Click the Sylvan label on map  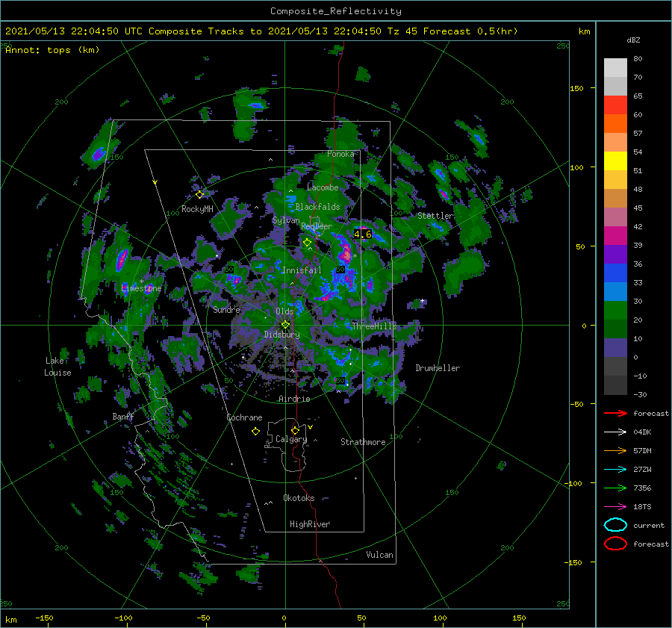(286, 220)
